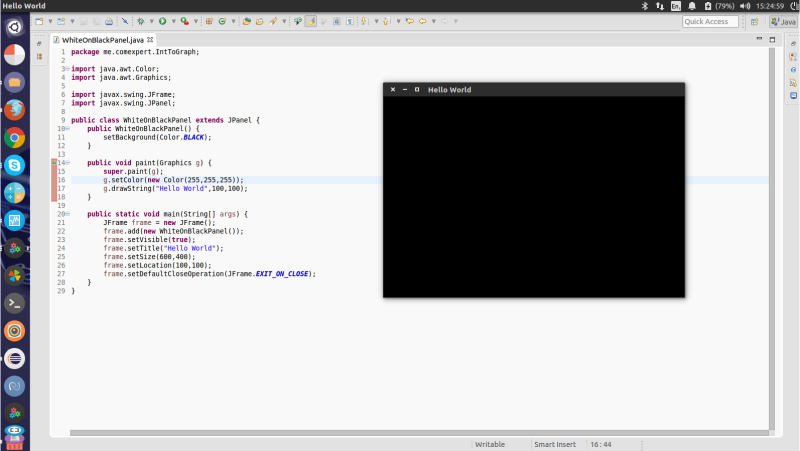Collapse the main method fold at line 20
This screenshot has height=451, width=800.
(67, 214)
